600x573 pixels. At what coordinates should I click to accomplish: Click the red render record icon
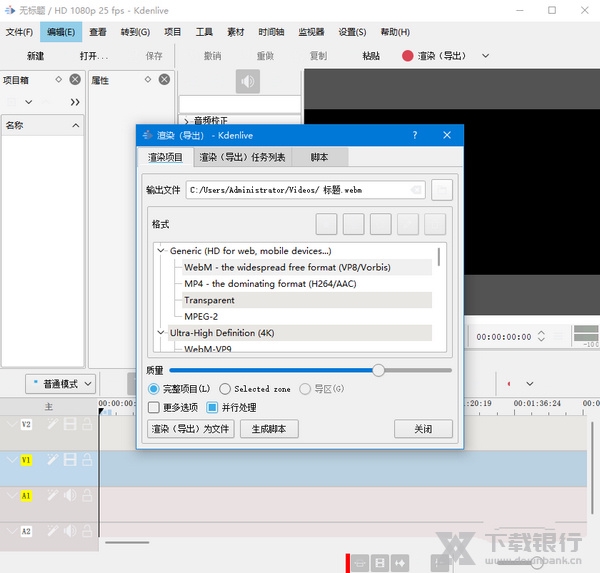(x=408, y=56)
